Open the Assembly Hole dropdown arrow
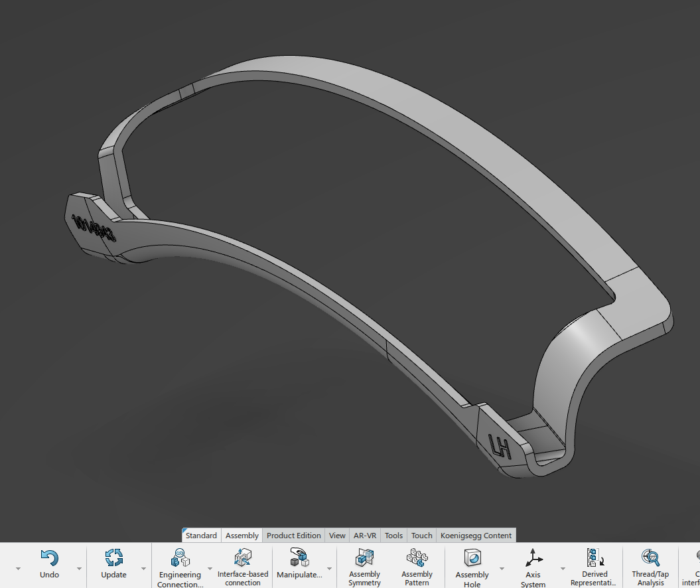700x588 pixels. point(502,569)
